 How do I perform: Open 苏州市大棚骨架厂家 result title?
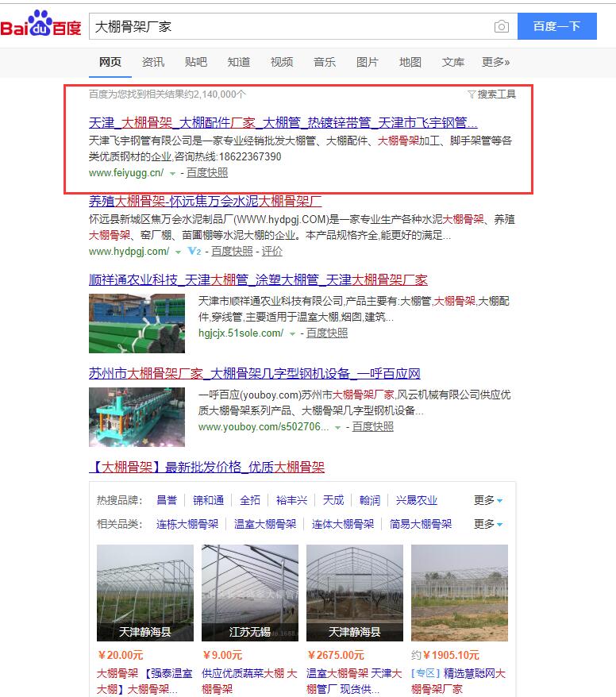pos(255,373)
